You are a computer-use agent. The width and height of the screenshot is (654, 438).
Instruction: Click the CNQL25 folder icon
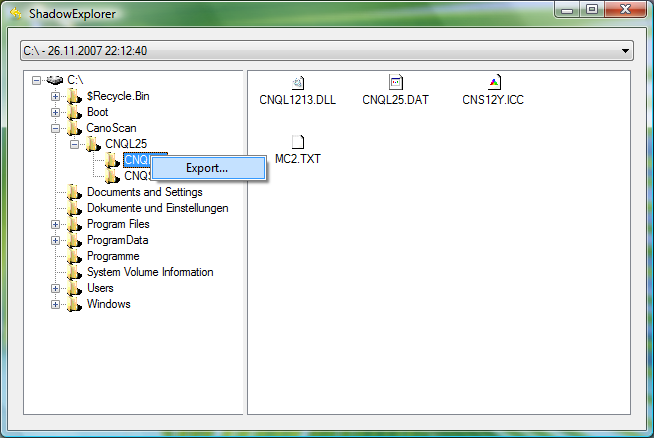tap(93, 144)
